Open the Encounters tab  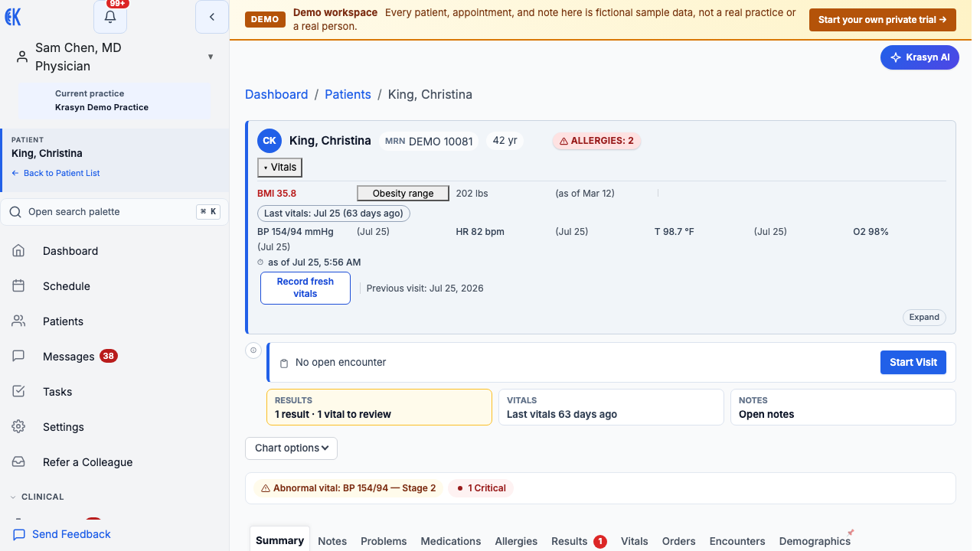pos(737,541)
